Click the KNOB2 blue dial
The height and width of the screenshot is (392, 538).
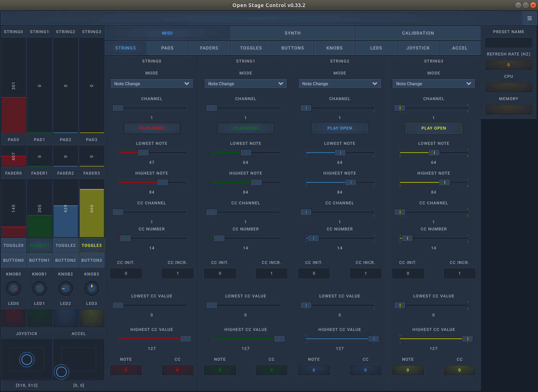[66, 288]
